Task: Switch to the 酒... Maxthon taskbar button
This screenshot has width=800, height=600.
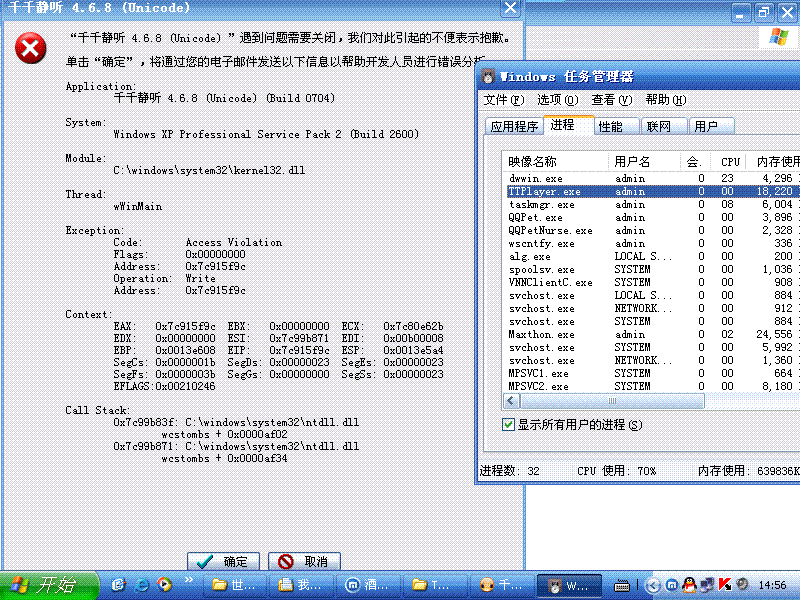Action: (x=369, y=585)
